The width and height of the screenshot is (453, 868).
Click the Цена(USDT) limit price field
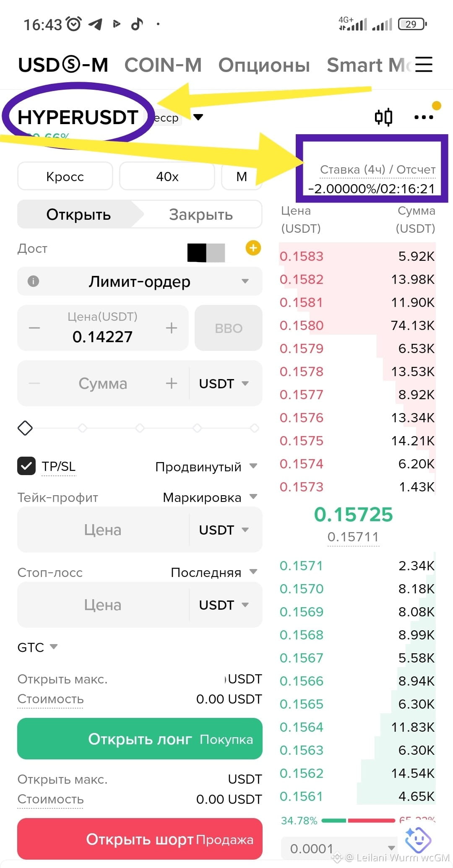tap(103, 328)
